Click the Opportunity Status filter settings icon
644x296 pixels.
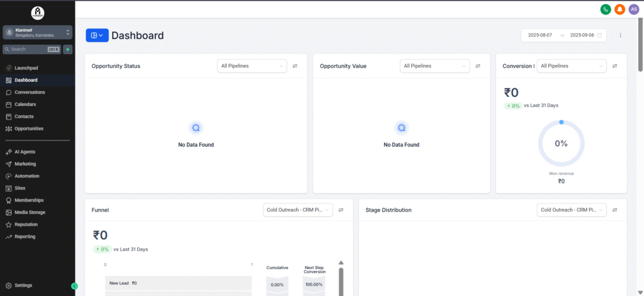pos(295,65)
